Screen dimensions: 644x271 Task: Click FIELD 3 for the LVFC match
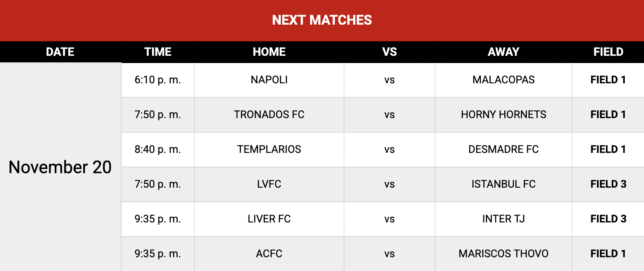(x=608, y=184)
